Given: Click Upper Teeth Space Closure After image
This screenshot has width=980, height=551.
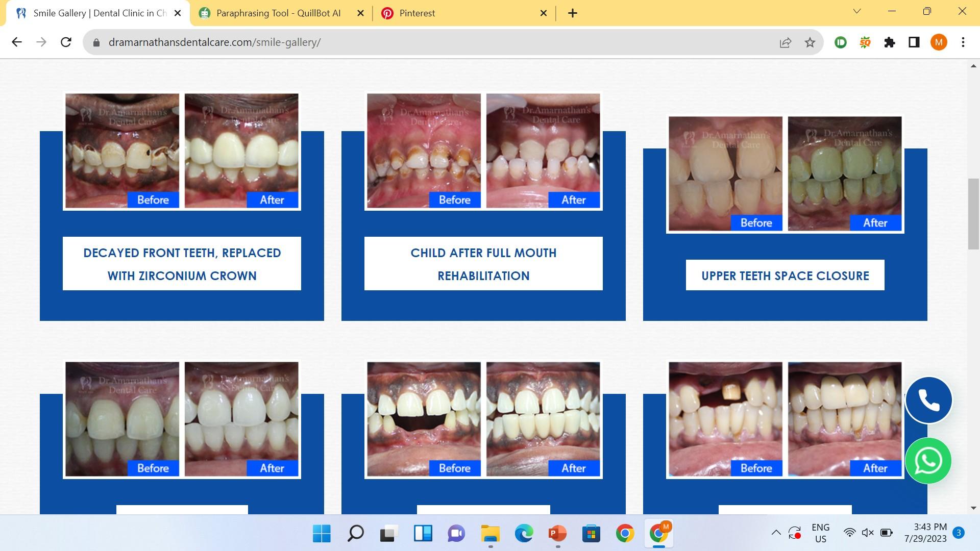Looking at the screenshot, I should point(845,173).
